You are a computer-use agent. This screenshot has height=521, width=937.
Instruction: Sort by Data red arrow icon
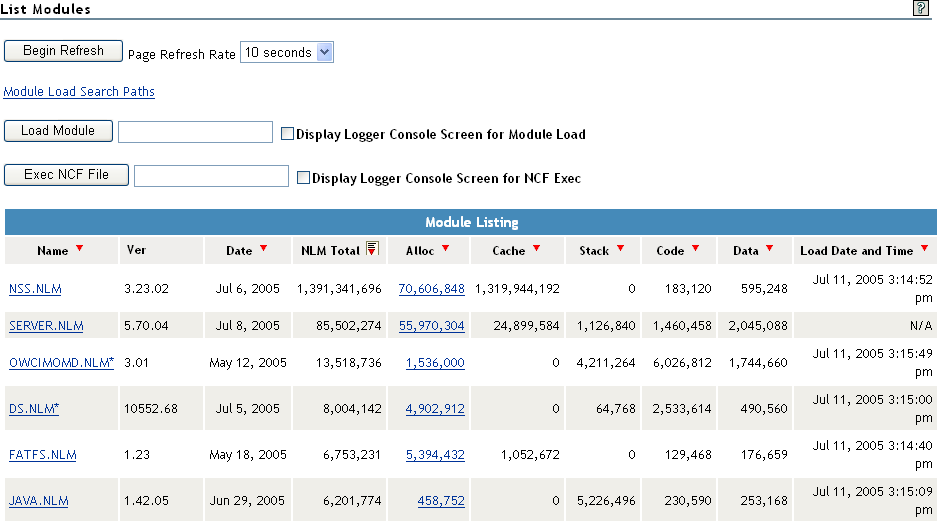770,248
